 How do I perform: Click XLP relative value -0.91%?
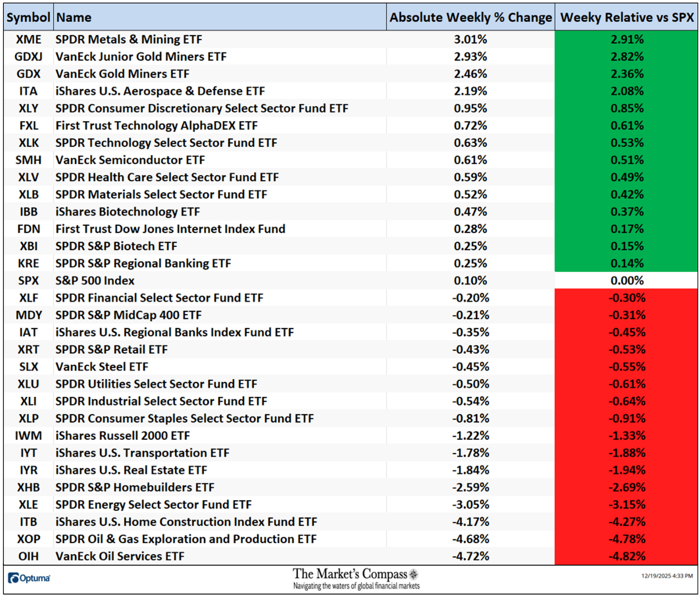627,419
